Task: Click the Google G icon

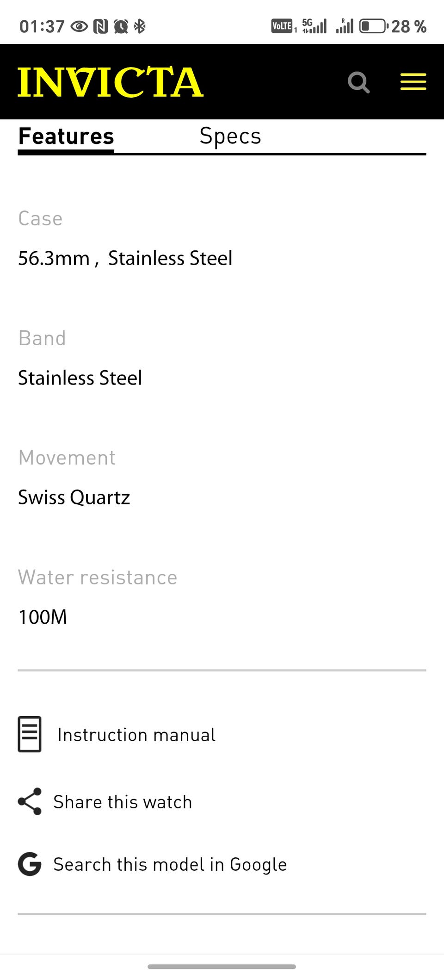Action: [30, 864]
